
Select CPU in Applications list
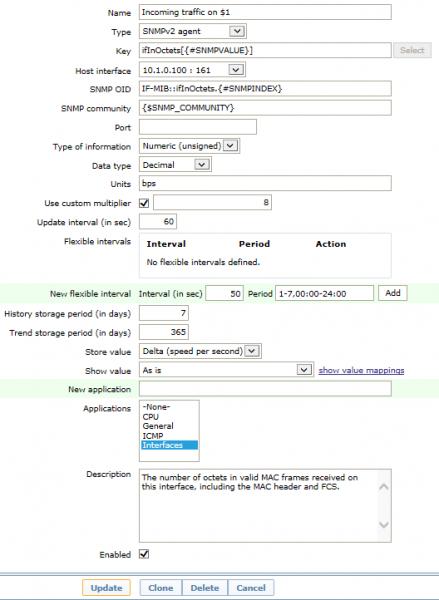coord(169,417)
